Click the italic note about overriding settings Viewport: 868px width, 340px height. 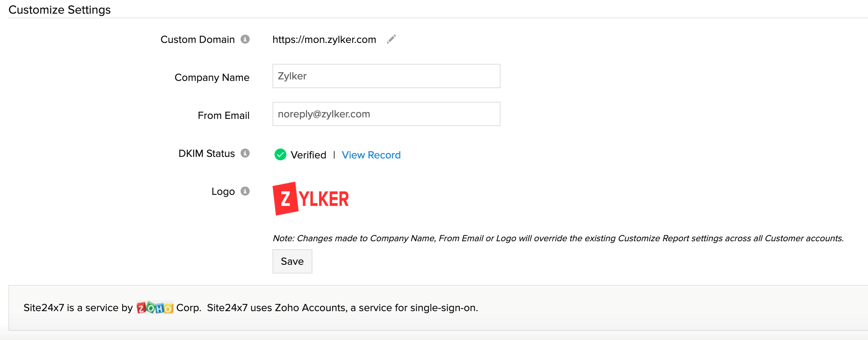pyautogui.click(x=558, y=238)
